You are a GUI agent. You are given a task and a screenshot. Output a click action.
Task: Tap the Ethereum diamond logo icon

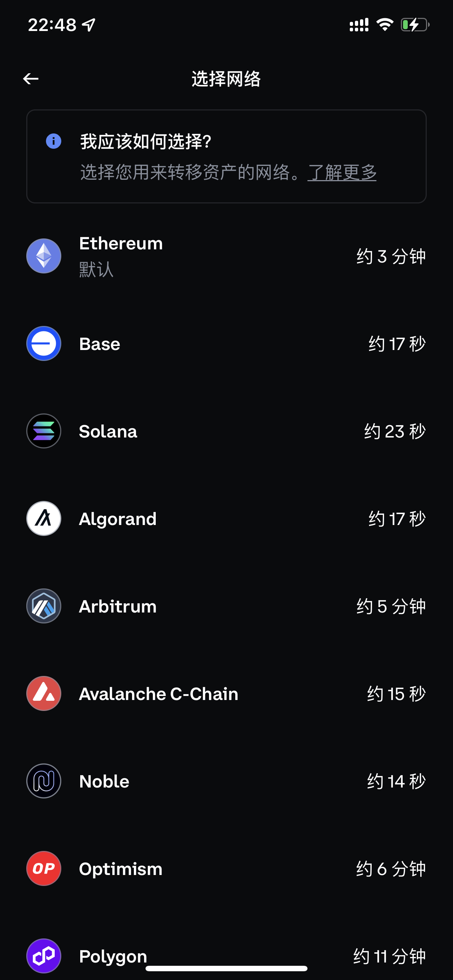(44, 256)
